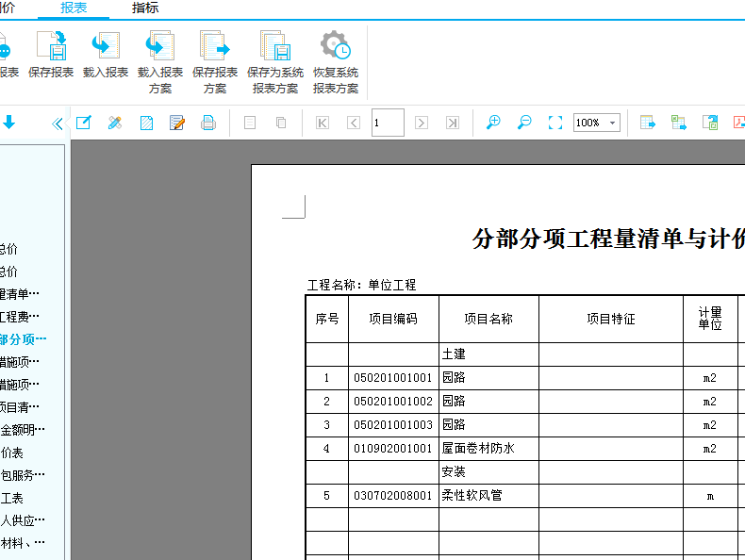
Task: Click the 载入报表 (load report) icon
Action: pyautogui.click(x=106, y=45)
